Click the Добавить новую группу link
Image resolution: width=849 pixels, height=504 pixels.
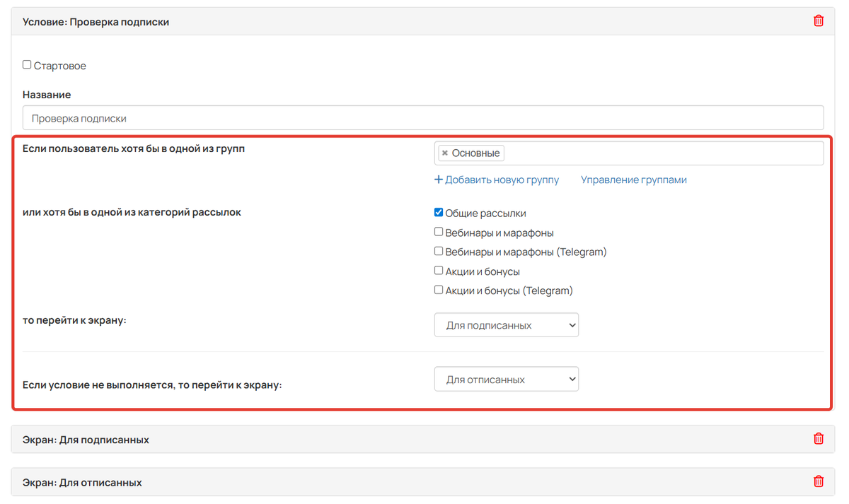tap(497, 180)
